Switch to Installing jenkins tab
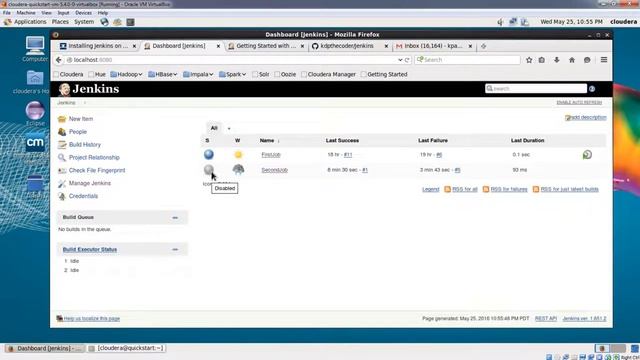The width and height of the screenshot is (640, 360). coord(98,46)
